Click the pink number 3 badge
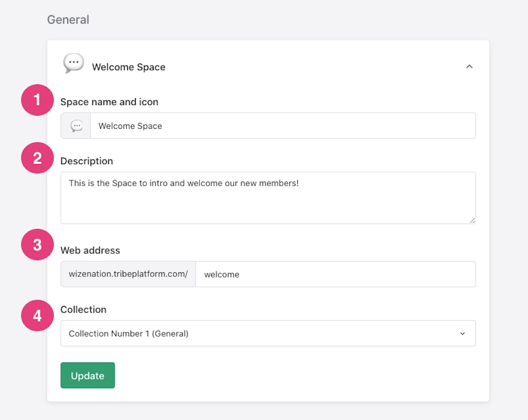The image size is (528, 420). tap(37, 245)
